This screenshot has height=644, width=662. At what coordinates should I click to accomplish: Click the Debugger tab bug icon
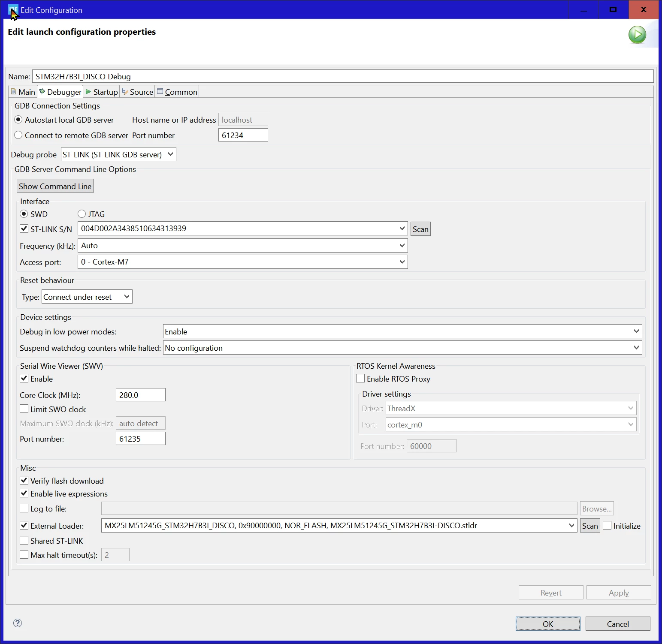[42, 91]
